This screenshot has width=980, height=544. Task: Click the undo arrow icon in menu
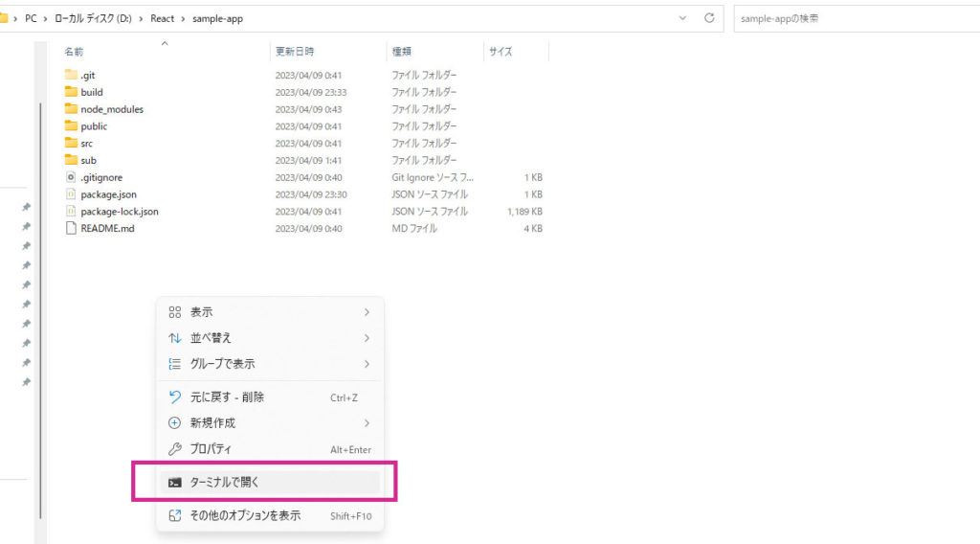174,397
